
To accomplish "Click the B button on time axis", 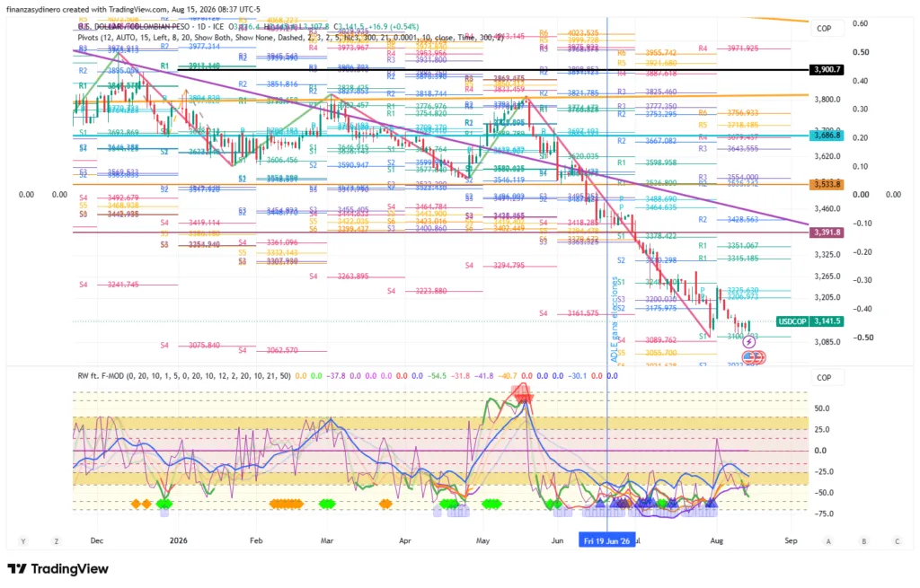I will tap(863, 541).
